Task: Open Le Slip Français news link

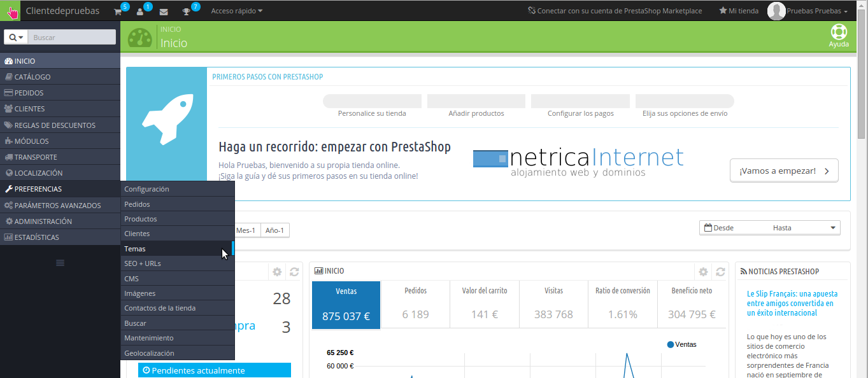Action: 792,304
